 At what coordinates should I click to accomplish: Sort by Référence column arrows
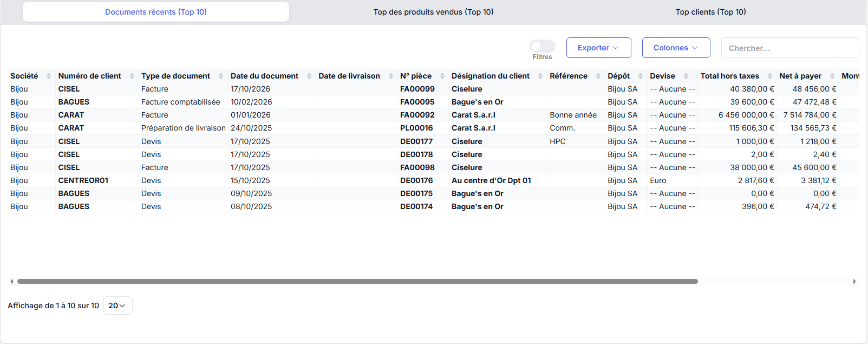[598, 76]
